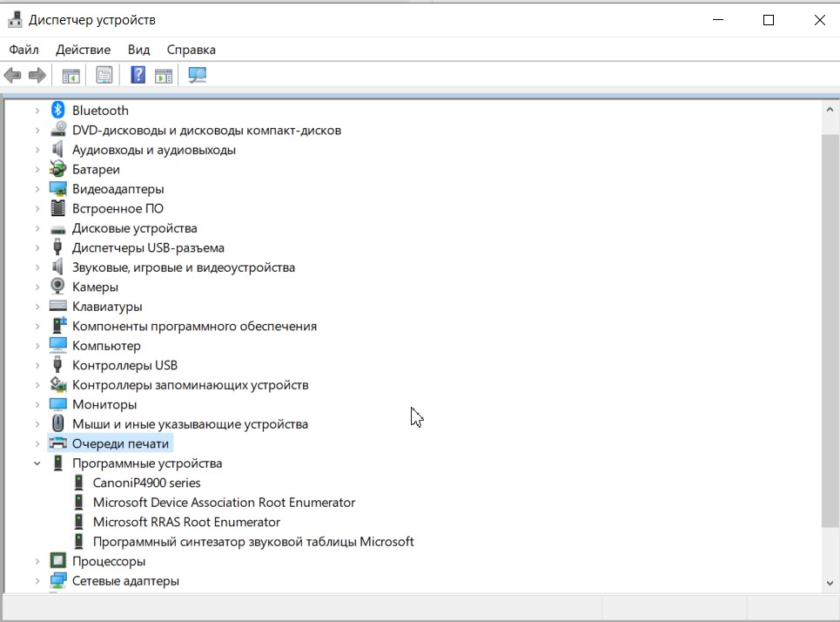Expand the Очереди печати node
840x622 pixels.
pyautogui.click(x=37, y=443)
